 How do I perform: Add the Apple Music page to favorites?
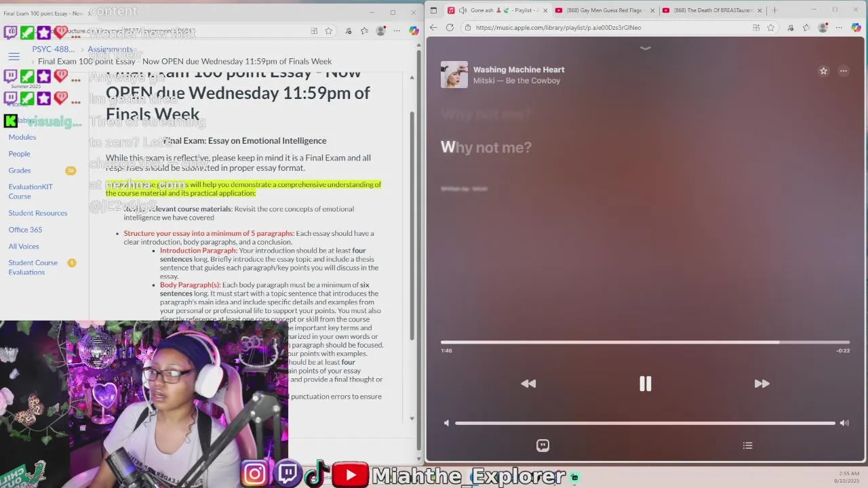771,28
